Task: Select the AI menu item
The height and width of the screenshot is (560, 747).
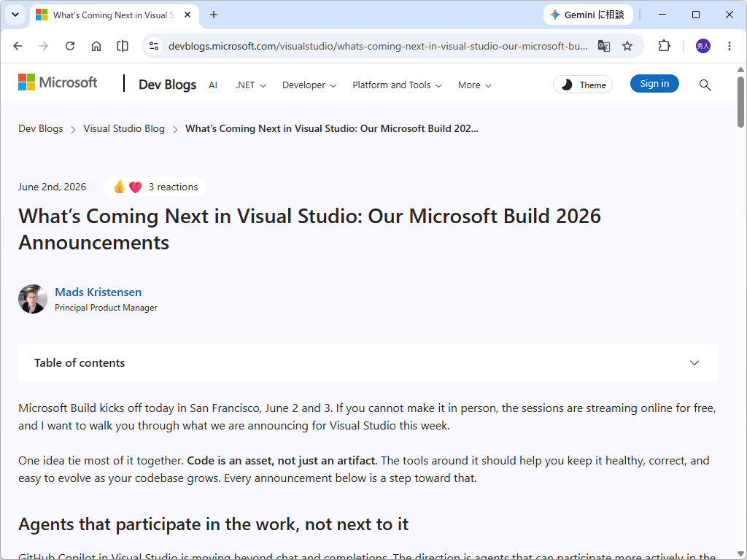Action: click(213, 85)
